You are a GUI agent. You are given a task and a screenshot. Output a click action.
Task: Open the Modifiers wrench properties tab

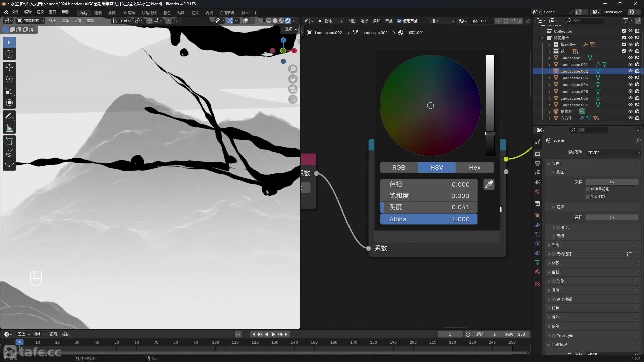(538, 225)
